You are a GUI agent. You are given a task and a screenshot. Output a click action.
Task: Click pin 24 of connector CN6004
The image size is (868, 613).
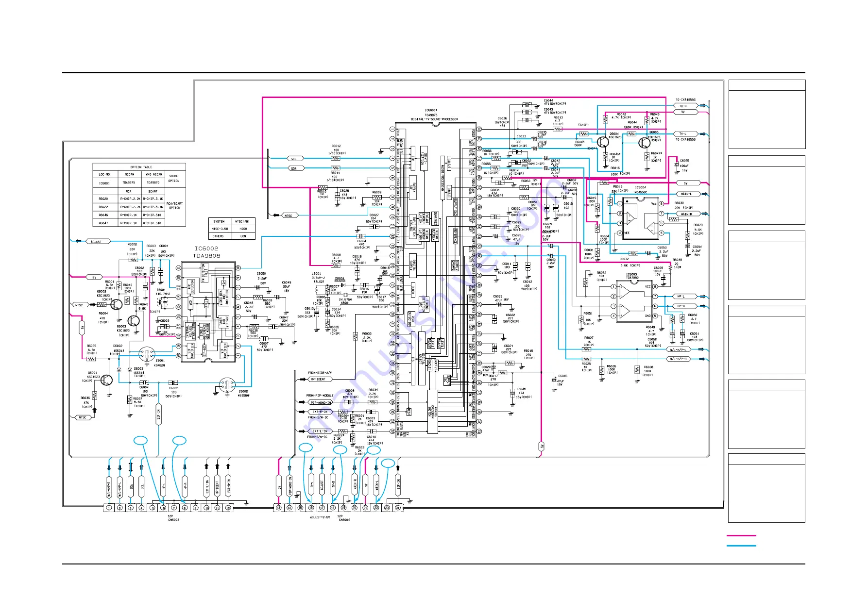coord(398,508)
